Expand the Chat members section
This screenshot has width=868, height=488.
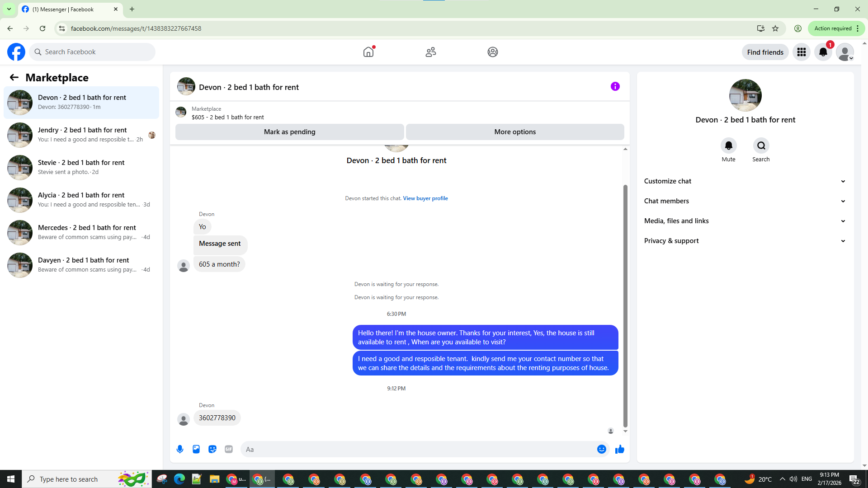coord(745,201)
